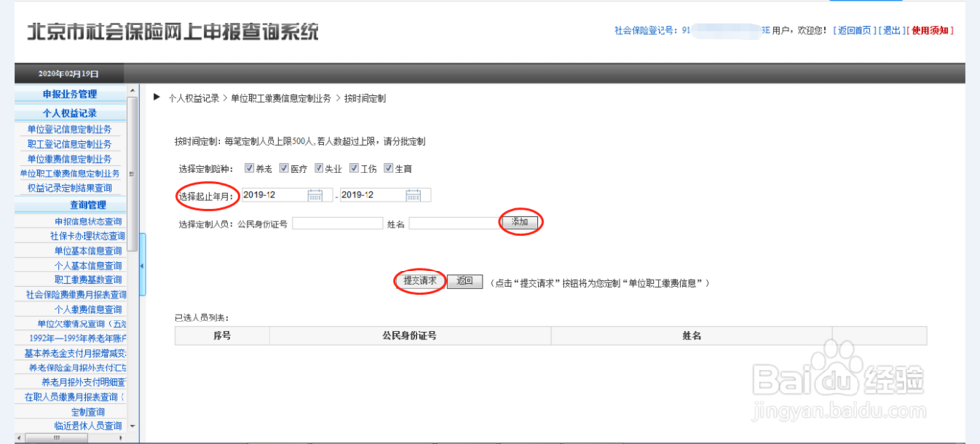Click the 序号 table column header

(x=222, y=336)
